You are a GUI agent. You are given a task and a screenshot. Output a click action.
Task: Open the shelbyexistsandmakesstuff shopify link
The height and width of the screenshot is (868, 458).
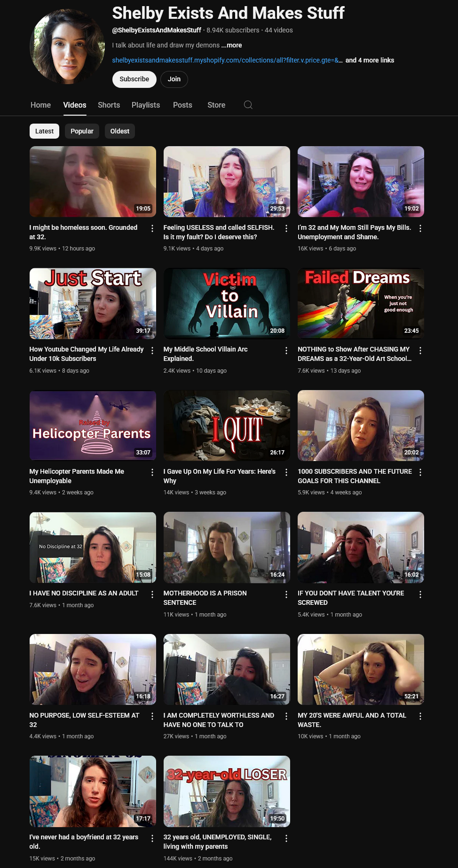[x=227, y=60]
